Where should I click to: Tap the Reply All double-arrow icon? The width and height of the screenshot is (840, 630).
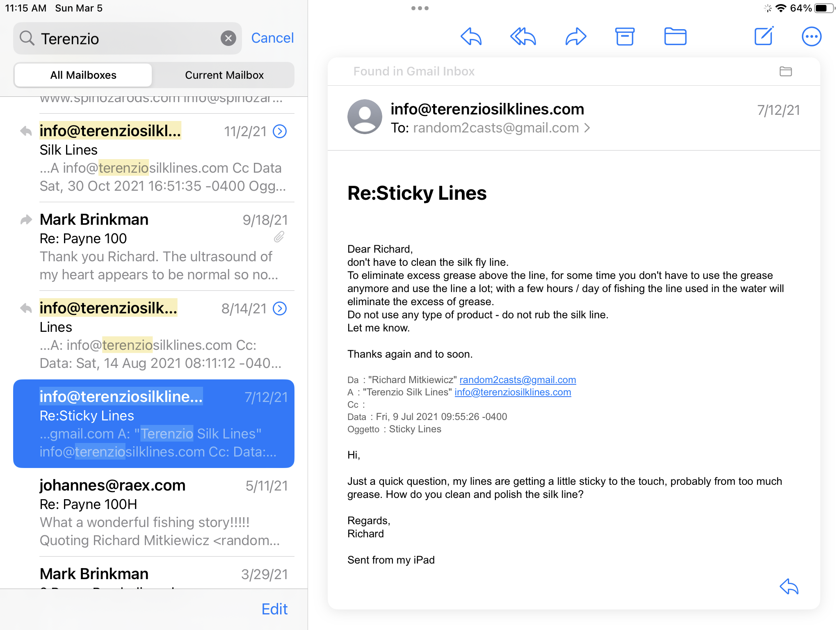(523, 37)
